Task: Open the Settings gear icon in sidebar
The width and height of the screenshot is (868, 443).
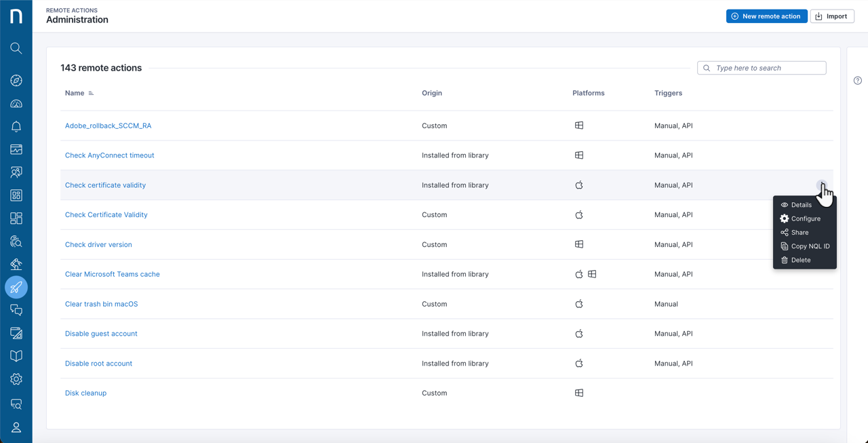Action: [16, 379]
